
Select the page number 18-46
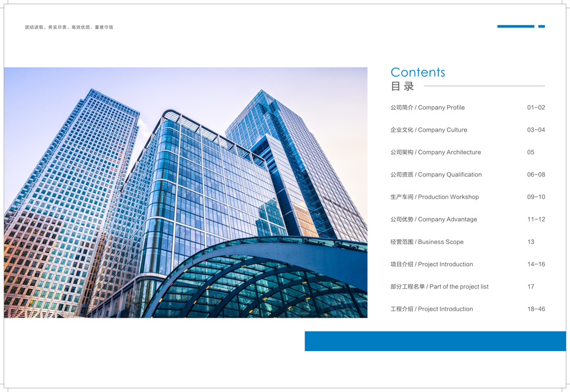point(536,309)
